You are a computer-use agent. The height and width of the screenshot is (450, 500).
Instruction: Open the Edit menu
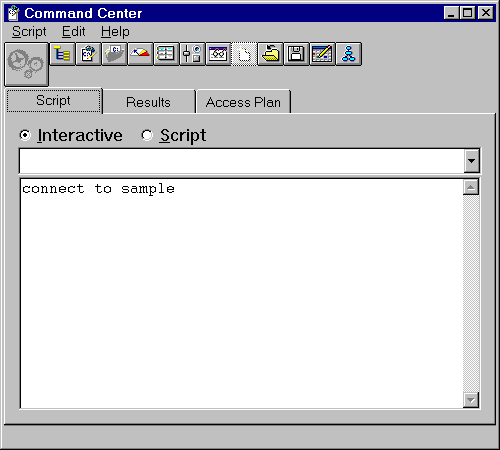point(74,32)
